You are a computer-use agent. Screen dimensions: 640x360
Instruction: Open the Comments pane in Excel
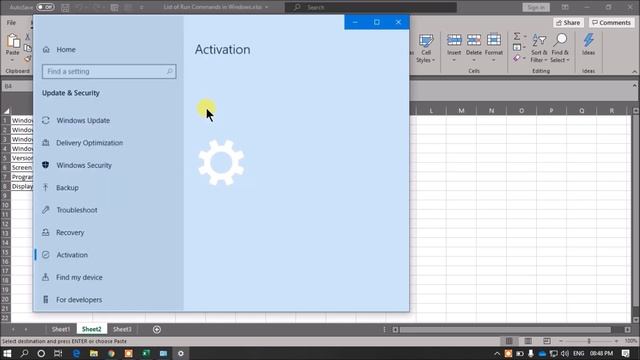611,22
